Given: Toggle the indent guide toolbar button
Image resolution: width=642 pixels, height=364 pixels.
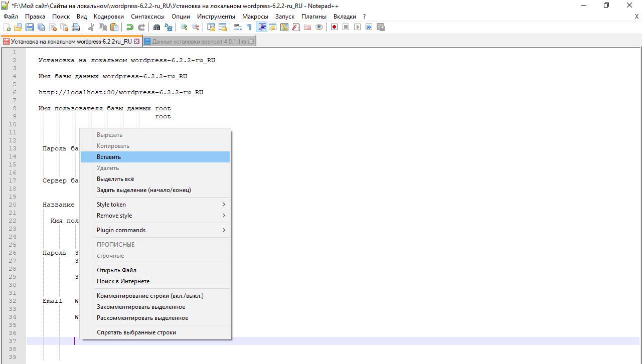Looking at the screenshot, I should coord(261,27).
